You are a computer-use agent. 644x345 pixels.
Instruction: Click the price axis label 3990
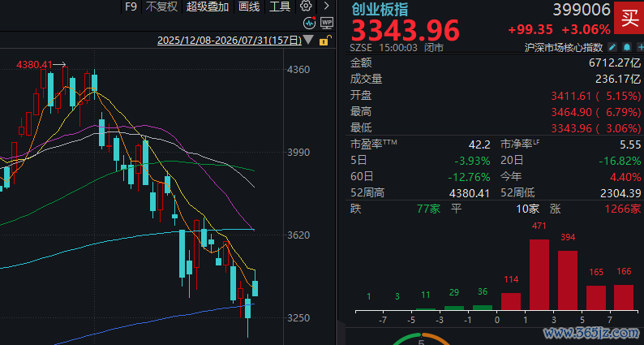(299, 152)
